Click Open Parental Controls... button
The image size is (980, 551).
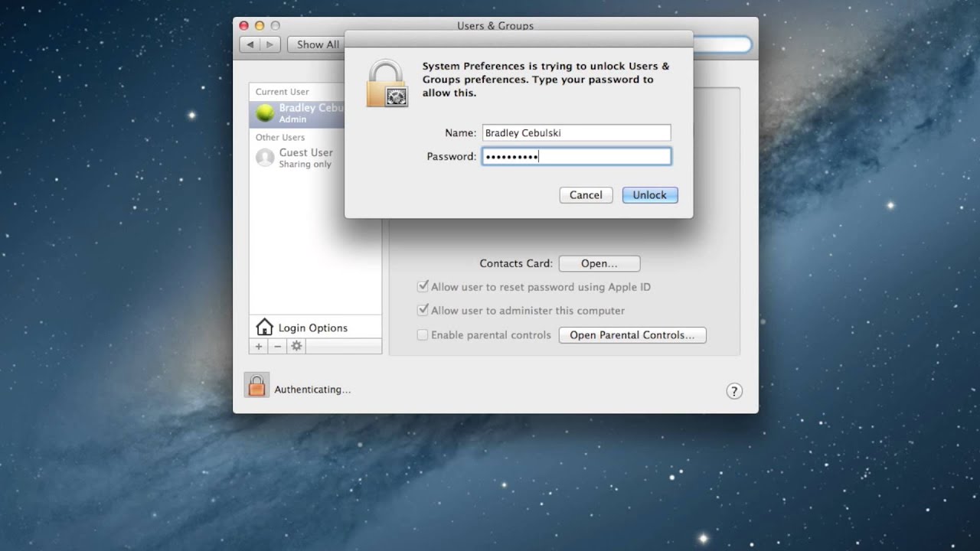pyautogui.click(x=632, y=335)
